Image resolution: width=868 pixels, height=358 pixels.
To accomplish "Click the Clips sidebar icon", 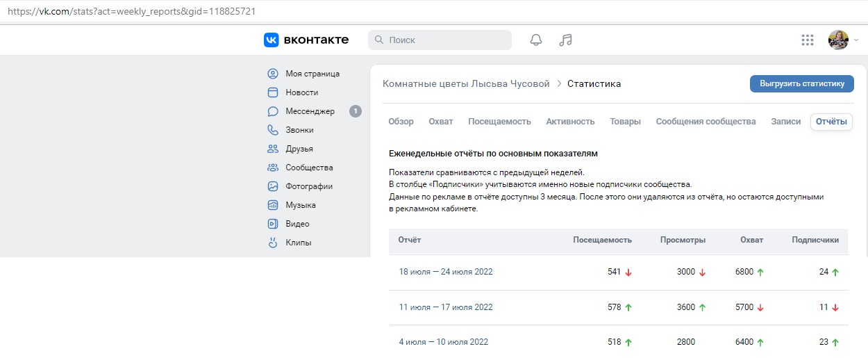I will click(273, 243).
